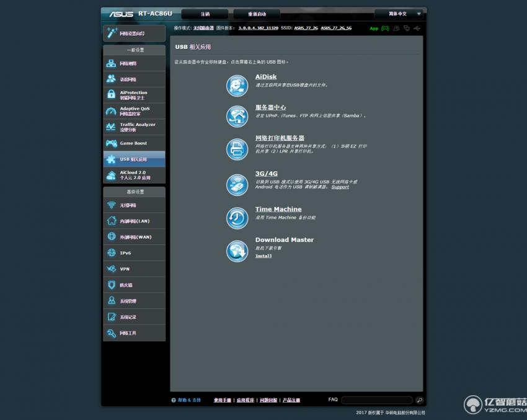This screenshot has height=420, width=527.
Task: Open the 产品注册 product registration link
Action: [291, 400]
